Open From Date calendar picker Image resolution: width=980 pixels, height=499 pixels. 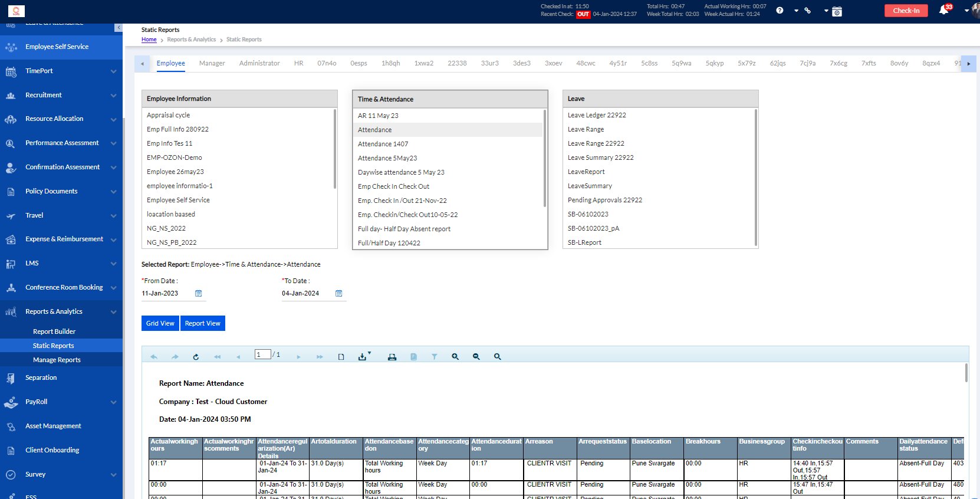(x=199, y=293)
